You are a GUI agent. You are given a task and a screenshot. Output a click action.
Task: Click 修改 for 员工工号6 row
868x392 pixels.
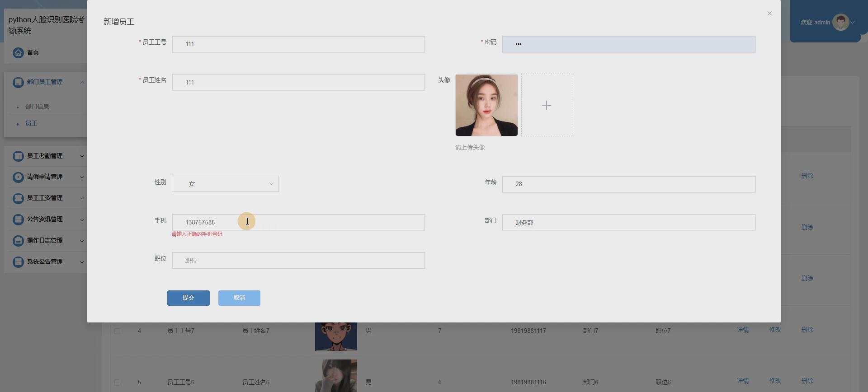coord(775,381)
